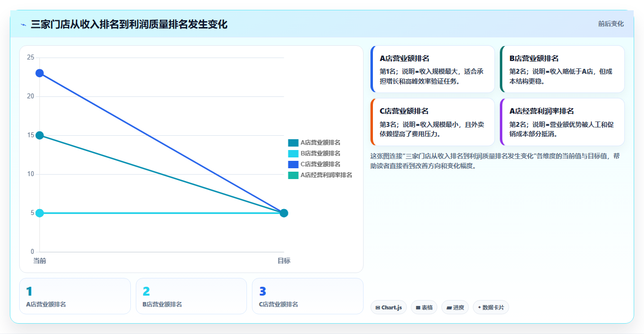Select the 进度 tag chip

(455, 307)
